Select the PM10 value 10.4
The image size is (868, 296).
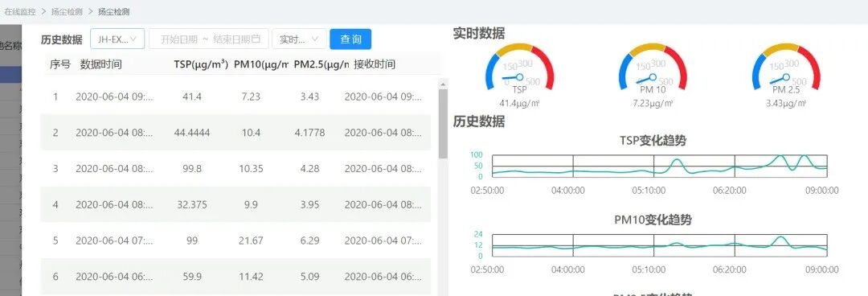(251, 133)
